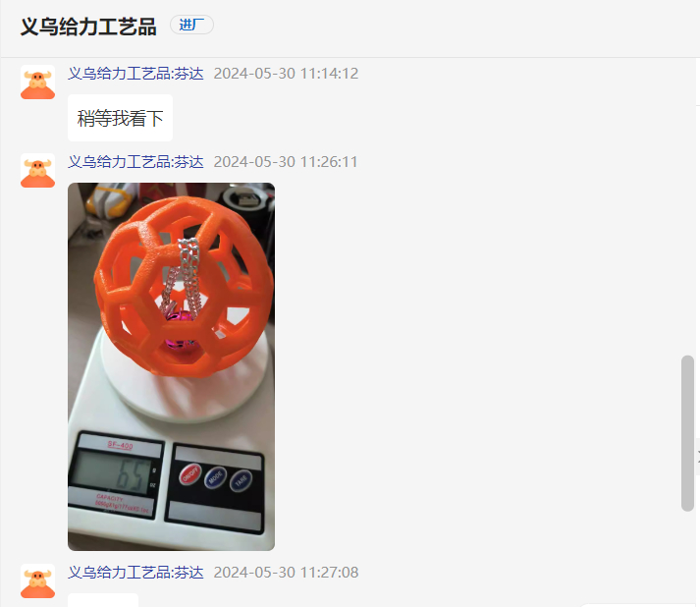Viewport: 700px width, 607px height.
Task: Click scrollbar track below the thumb
Action: (x=687, y=558)
